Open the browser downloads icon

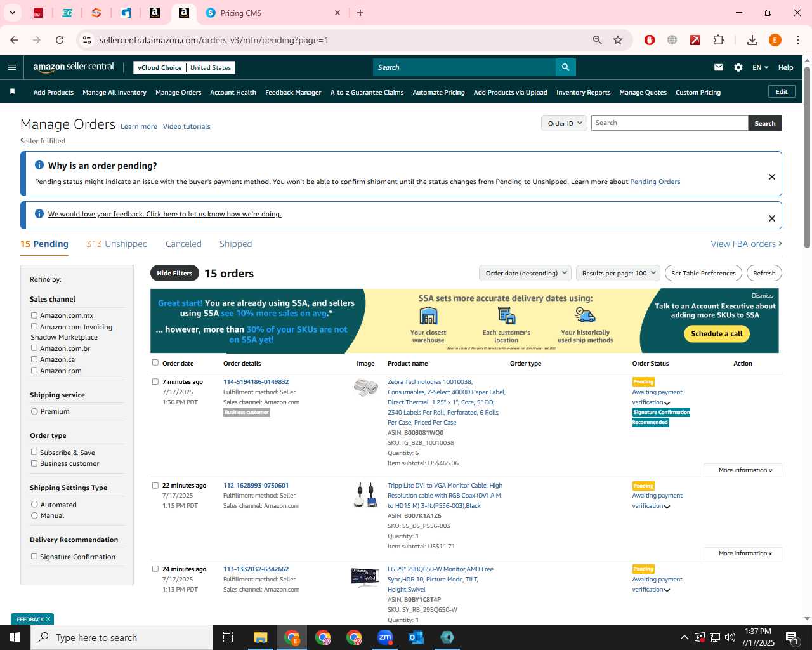[x=752, y=40]
